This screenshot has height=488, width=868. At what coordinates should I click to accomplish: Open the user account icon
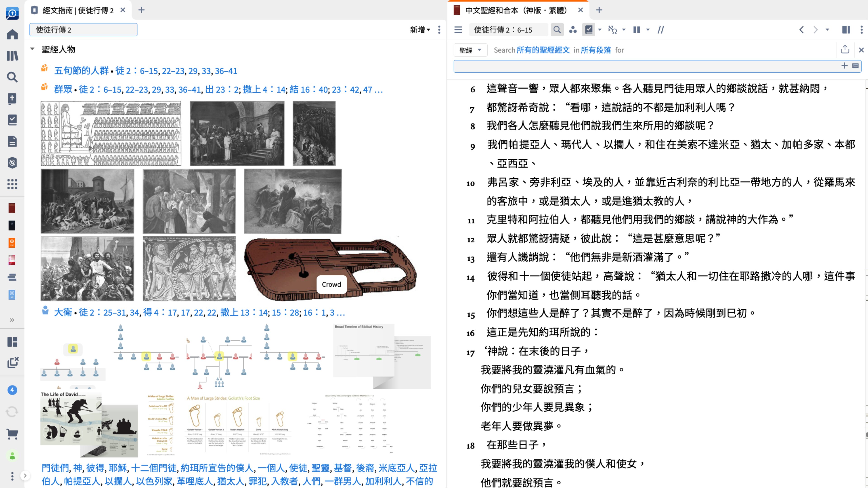12,456
